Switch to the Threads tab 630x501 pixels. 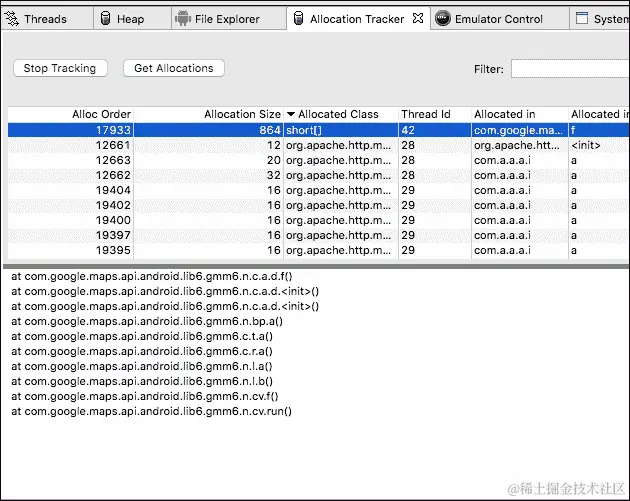pyautogui.click(x=45, y=19)
